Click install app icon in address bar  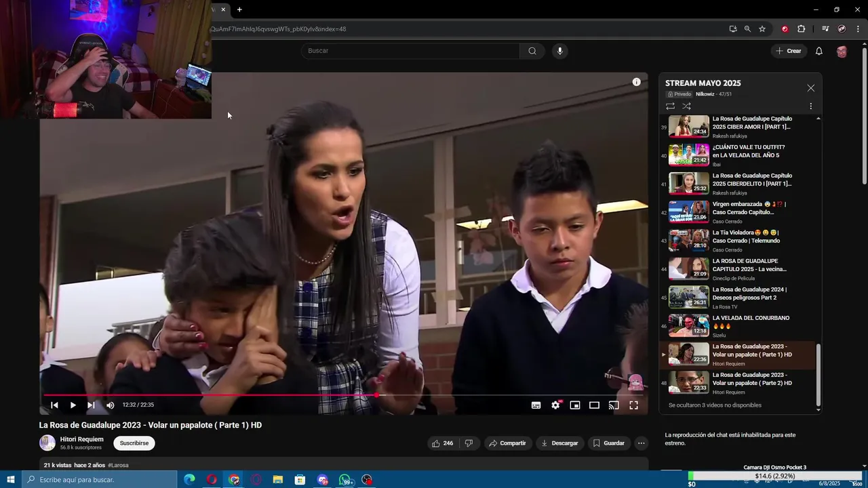pyautogui.click(x=733, y=29)
